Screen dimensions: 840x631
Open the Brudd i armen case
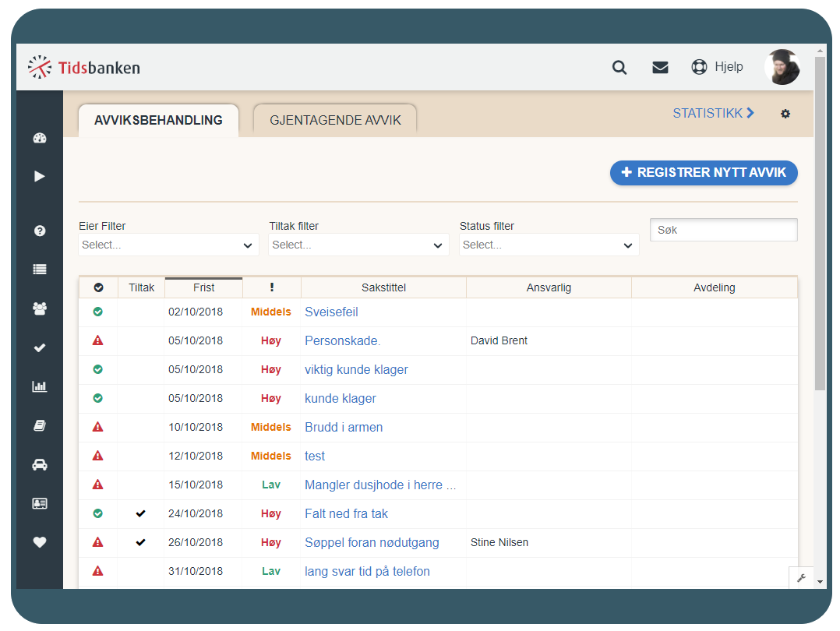pyautogui.click(x=344, y=428)
